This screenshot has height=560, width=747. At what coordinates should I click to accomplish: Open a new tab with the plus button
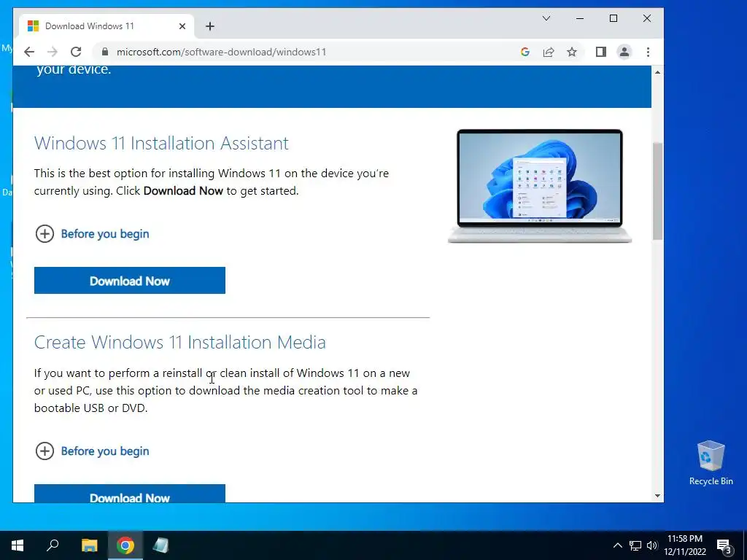click(x=210, y=26)
